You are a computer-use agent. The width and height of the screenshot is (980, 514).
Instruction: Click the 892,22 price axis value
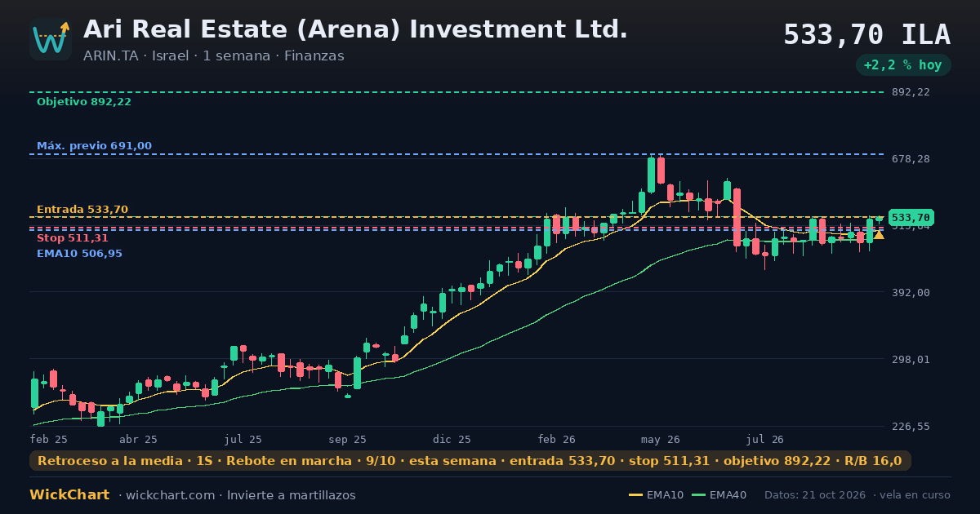pyautogui.click(x=911, y=92)
